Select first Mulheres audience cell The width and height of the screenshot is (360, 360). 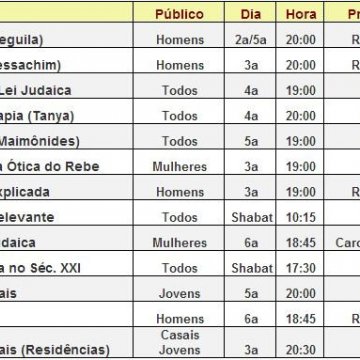[x=179, y=166]
